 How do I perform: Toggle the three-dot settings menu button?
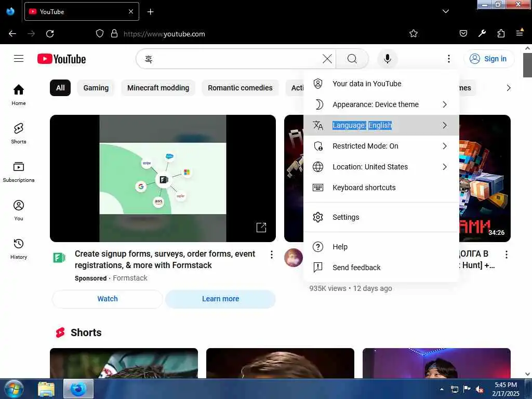448,59
